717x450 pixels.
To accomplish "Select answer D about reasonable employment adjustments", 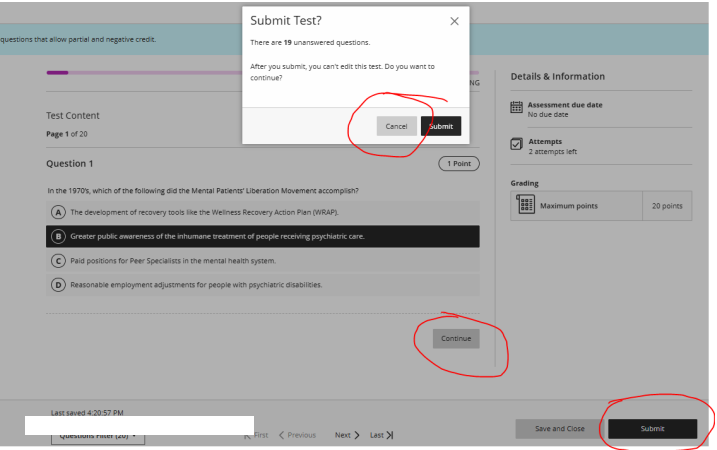I will [59, 285].
